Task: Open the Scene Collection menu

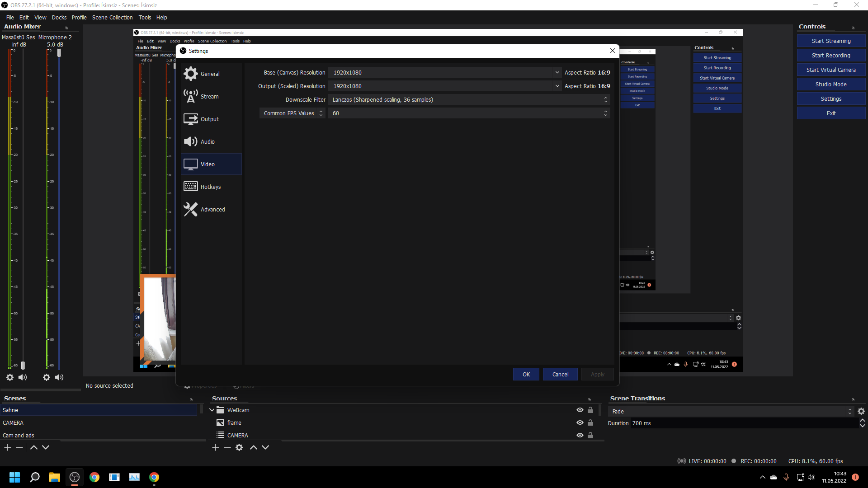Action: (x=112, y=17)
